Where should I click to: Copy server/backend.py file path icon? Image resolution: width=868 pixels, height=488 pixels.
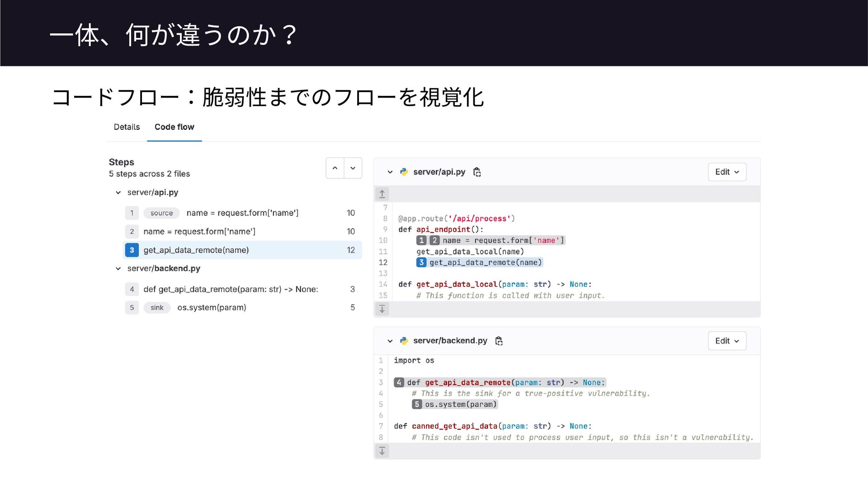[499, 341]
